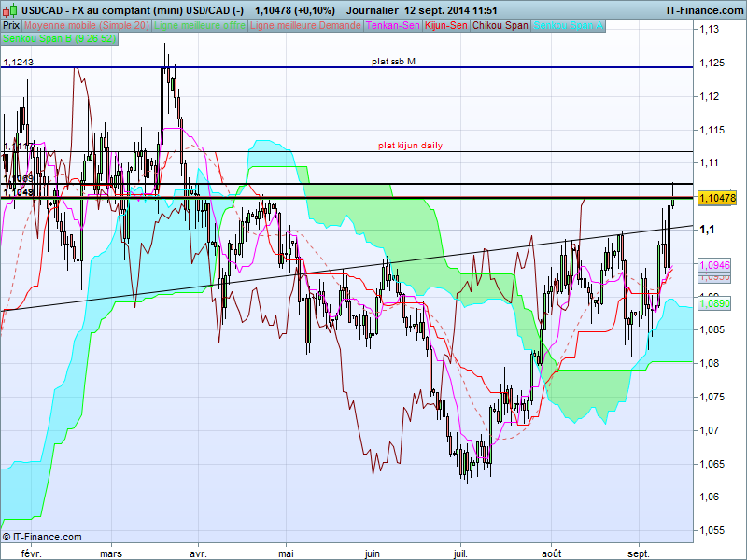Viewport: 747px width, 560px height.
Task: Click the 1,055 price axis label
Action: tap(712, 530)
